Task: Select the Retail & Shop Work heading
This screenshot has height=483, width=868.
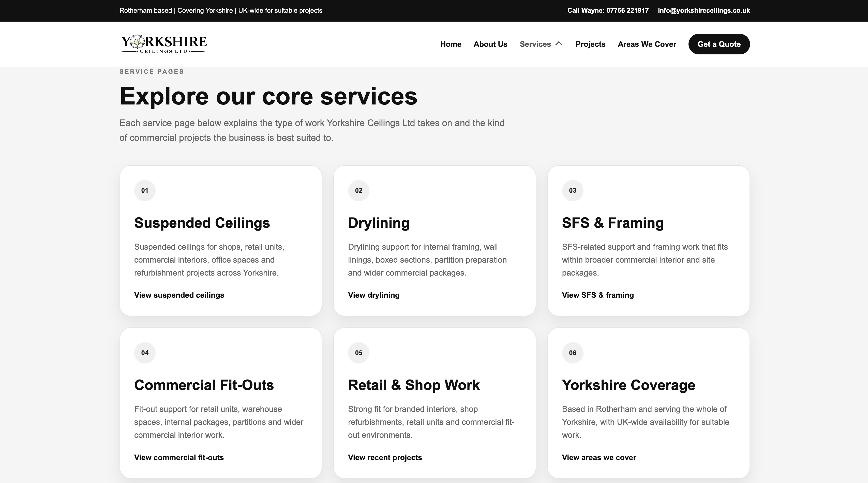Action: click(414, 385)
